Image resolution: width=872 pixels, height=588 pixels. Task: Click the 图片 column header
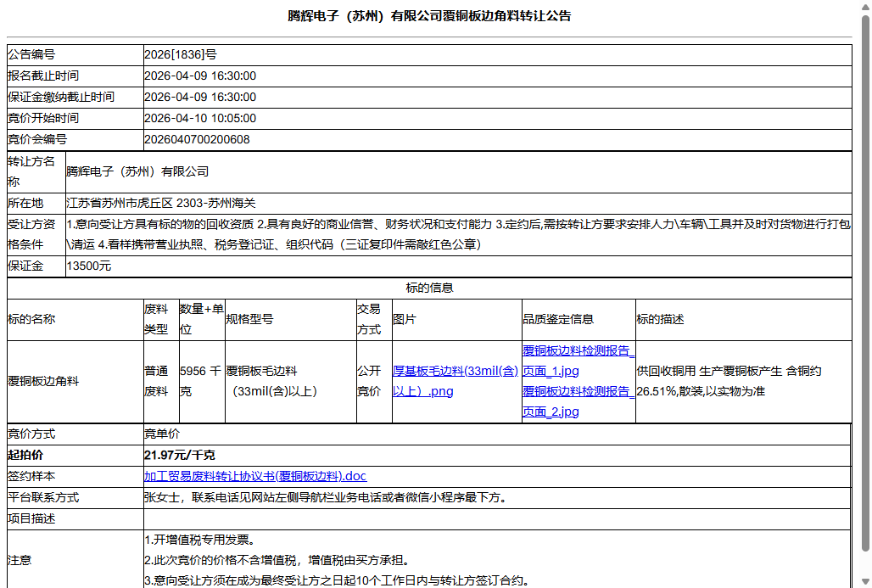click(405, 319)
